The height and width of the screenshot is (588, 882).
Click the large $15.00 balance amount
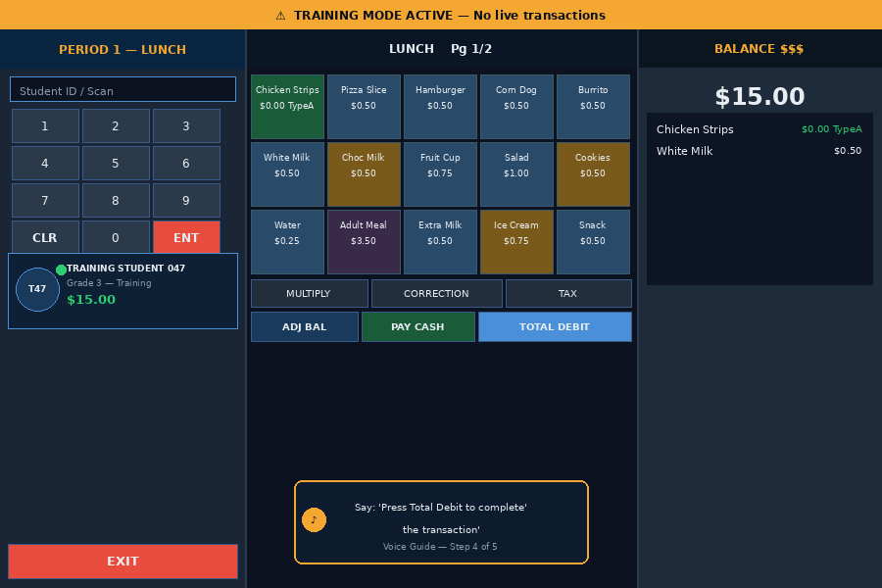pos(759,96)
